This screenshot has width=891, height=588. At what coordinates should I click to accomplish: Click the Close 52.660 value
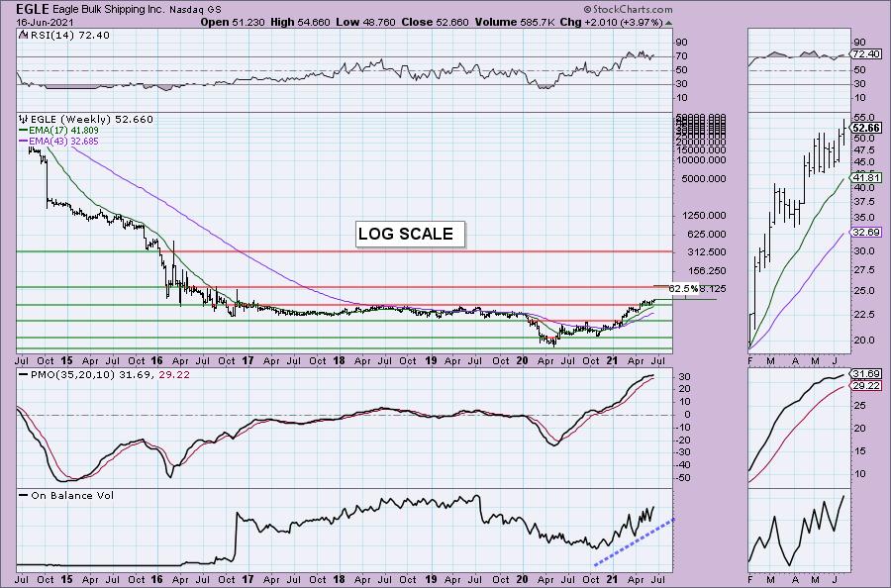pos(436,22)
